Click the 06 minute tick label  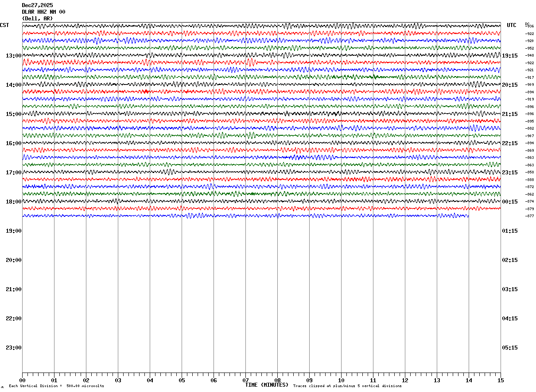coord(214,380)
